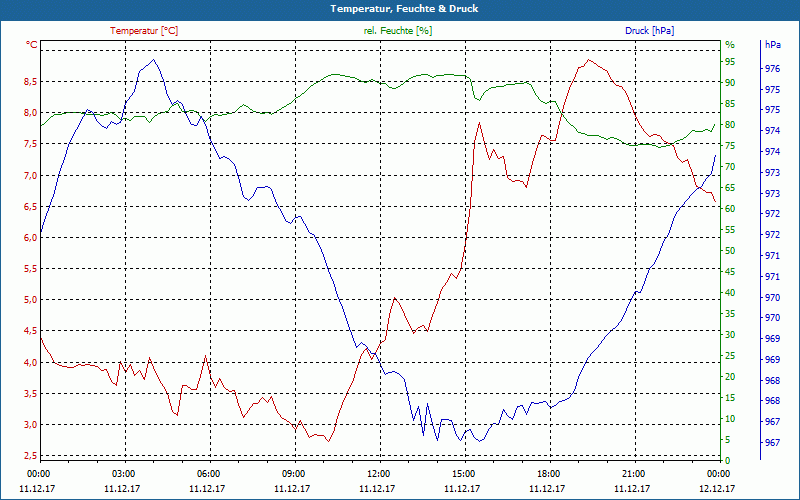800x500 pixels.
Task: Click the "3,5" temperature axis value
Action: point(31,394)
